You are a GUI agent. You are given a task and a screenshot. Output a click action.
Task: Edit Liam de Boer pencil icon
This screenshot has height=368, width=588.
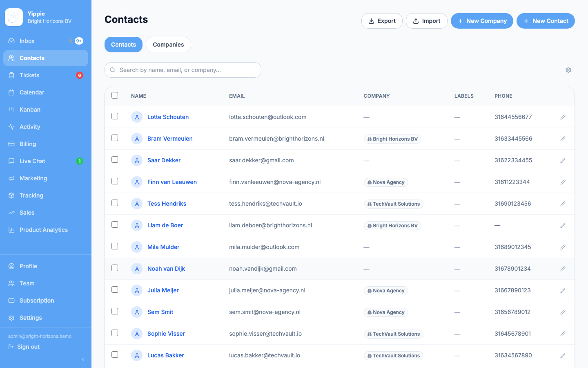point(563,225)
